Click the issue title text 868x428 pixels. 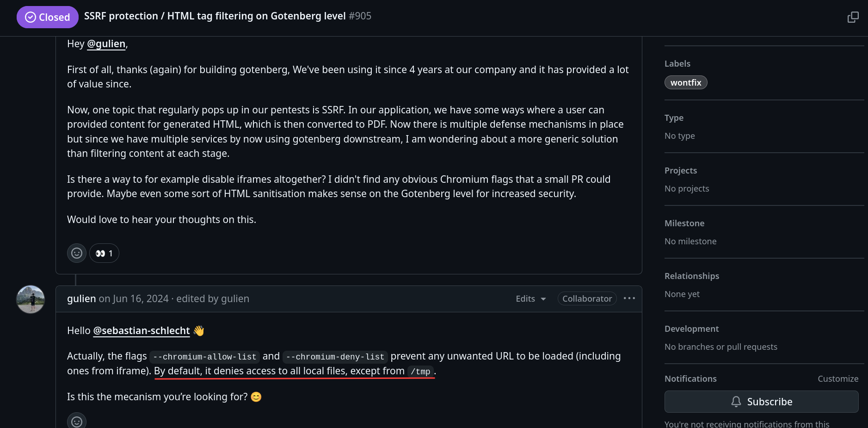pos(215,16)
